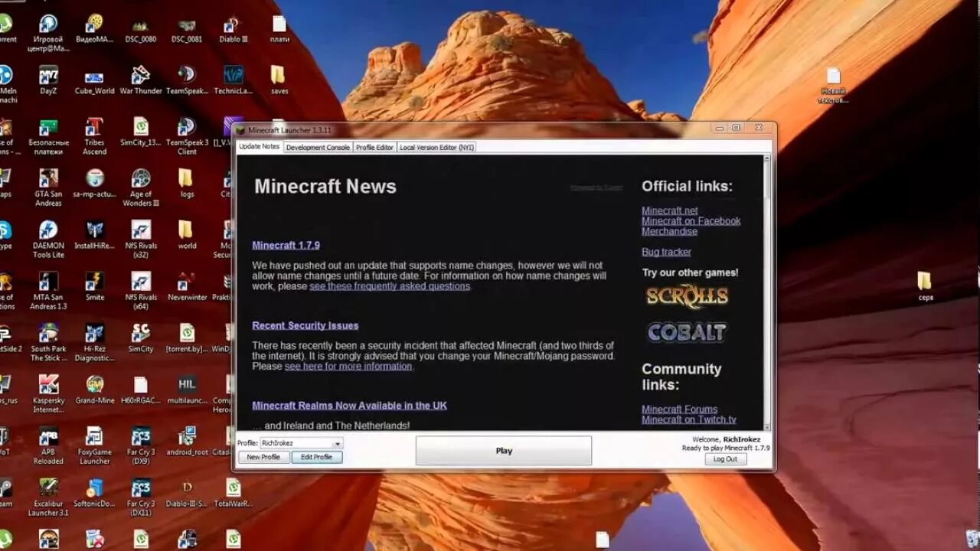
Task: Launch the Smite desktop shortcut
Action: pyautogui.click(x=94, y=286)
